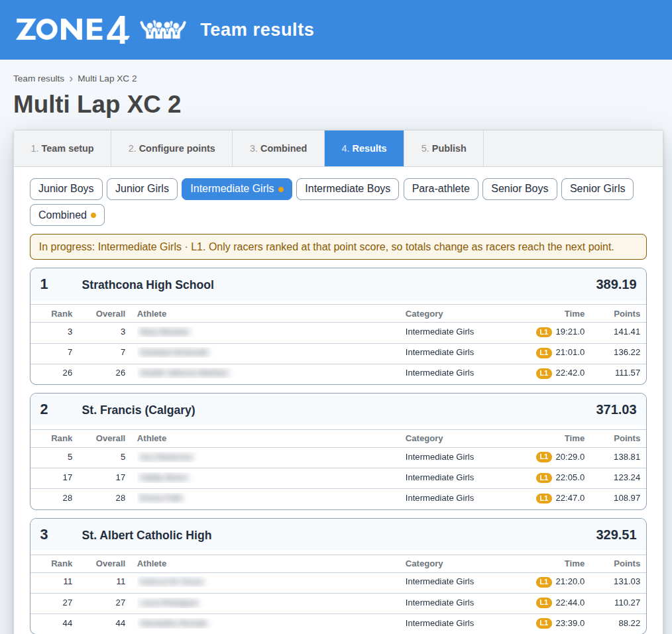672x634 pixels.
Task: Click the L1 badge next to 21:20.0
Action: [x=544, y=582]
